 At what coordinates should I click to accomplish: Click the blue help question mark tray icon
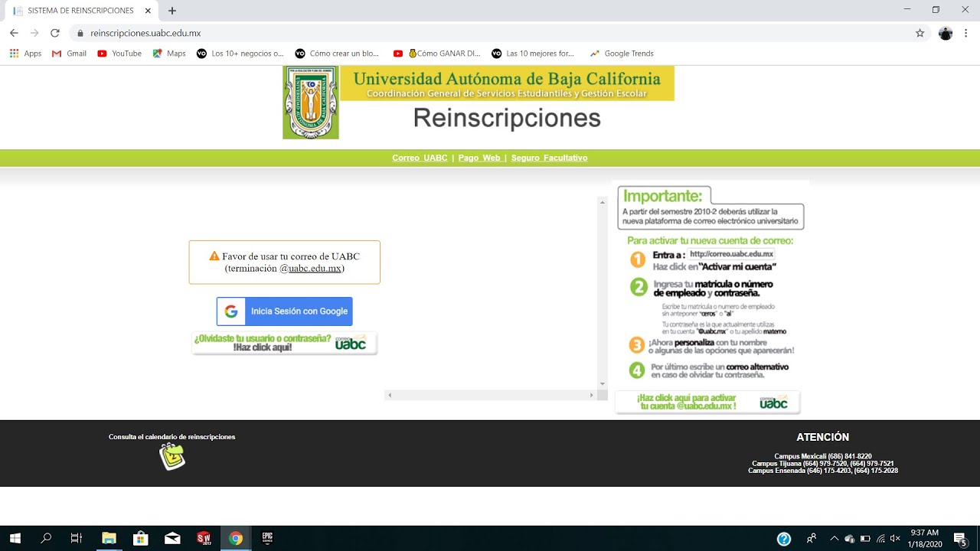coord(784,539)
